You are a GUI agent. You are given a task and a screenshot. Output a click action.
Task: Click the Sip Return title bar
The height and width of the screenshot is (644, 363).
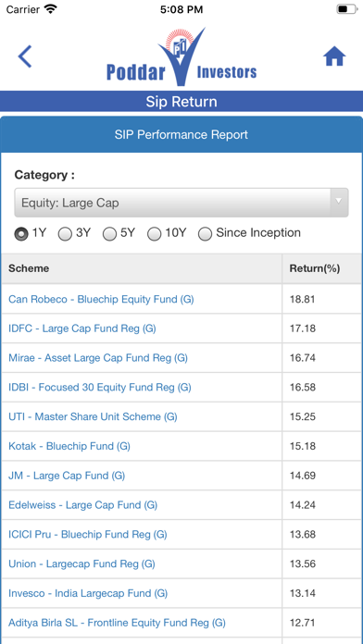pyautogui.click(x=181, y=102)
